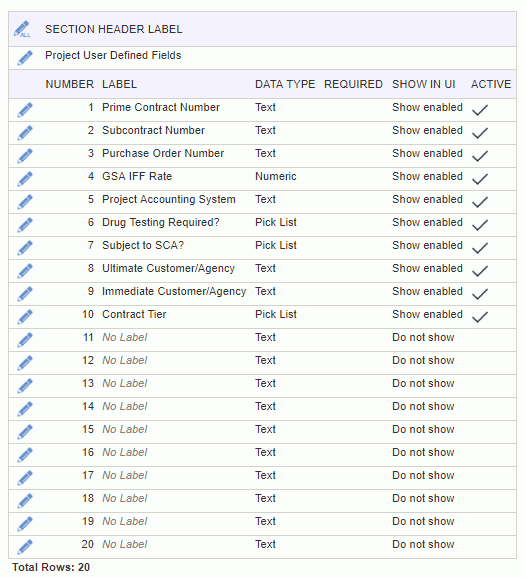Viewport: 524px width, 578px height.
Task: Open editor for Immediate Customer/Agency
Action: pos(25,294)
